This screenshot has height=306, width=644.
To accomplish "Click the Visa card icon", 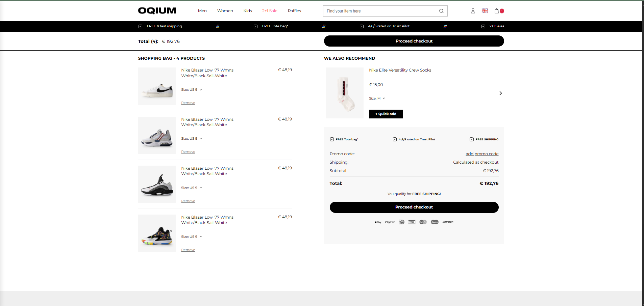I will (412, 222).
